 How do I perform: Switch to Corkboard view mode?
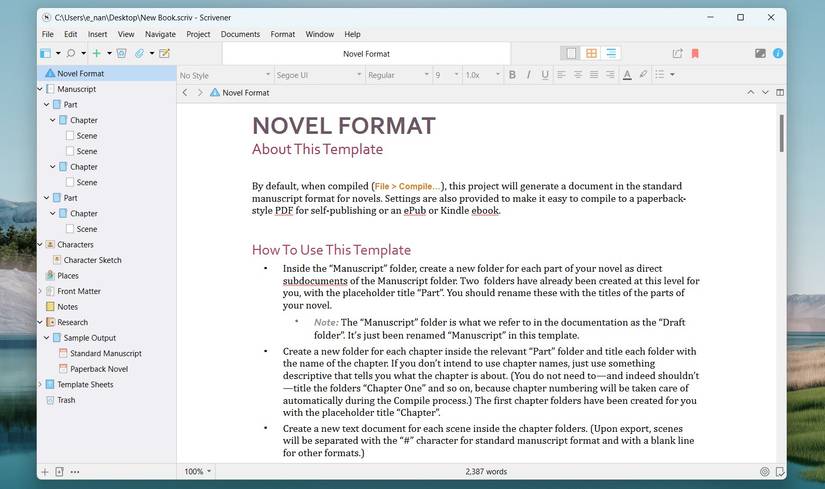[x=591, y=53]
